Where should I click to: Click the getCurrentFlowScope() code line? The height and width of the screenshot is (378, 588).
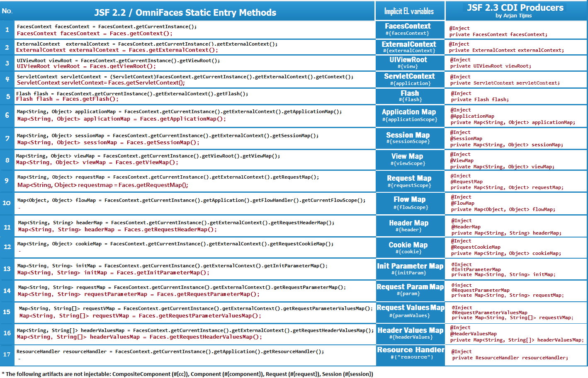click(191, 200)
